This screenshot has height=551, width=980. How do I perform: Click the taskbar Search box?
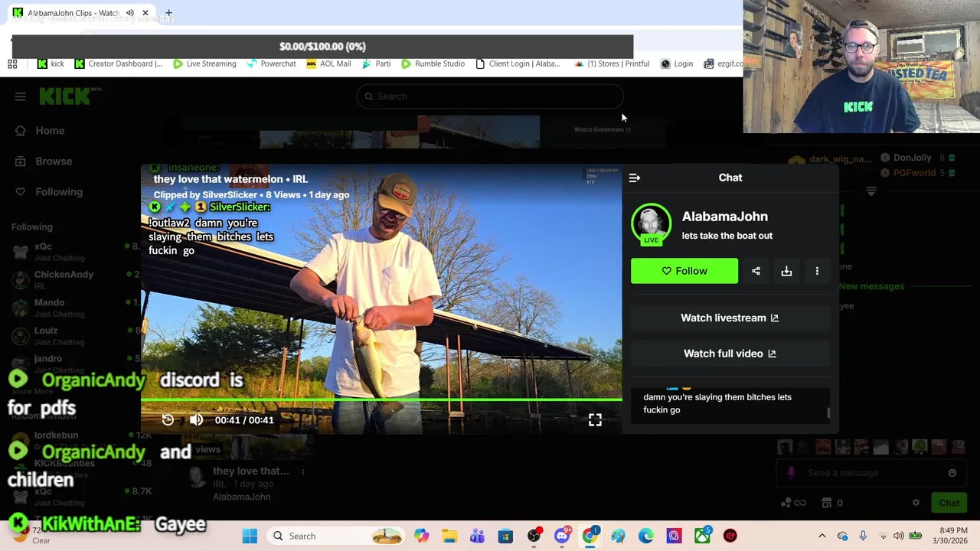(336, 536)
